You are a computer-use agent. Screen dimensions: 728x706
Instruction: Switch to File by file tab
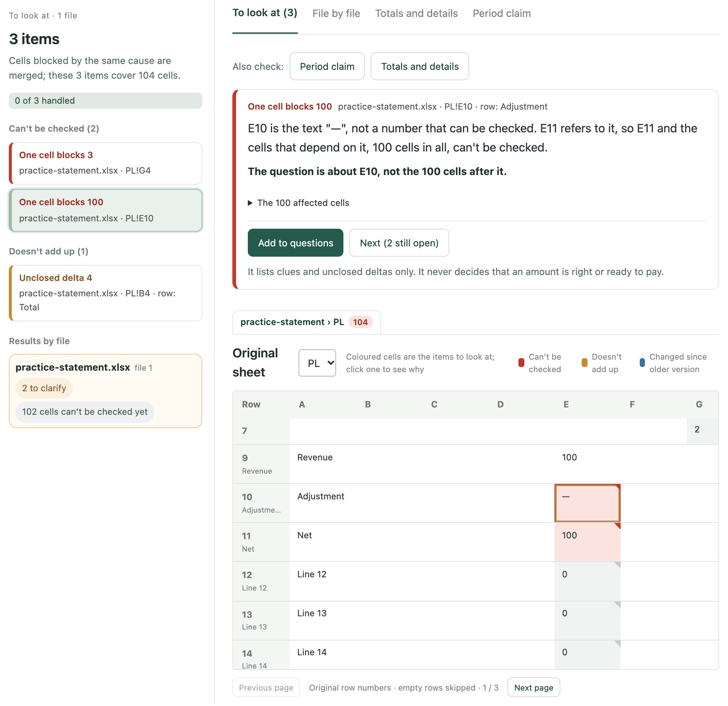(336, 13)
